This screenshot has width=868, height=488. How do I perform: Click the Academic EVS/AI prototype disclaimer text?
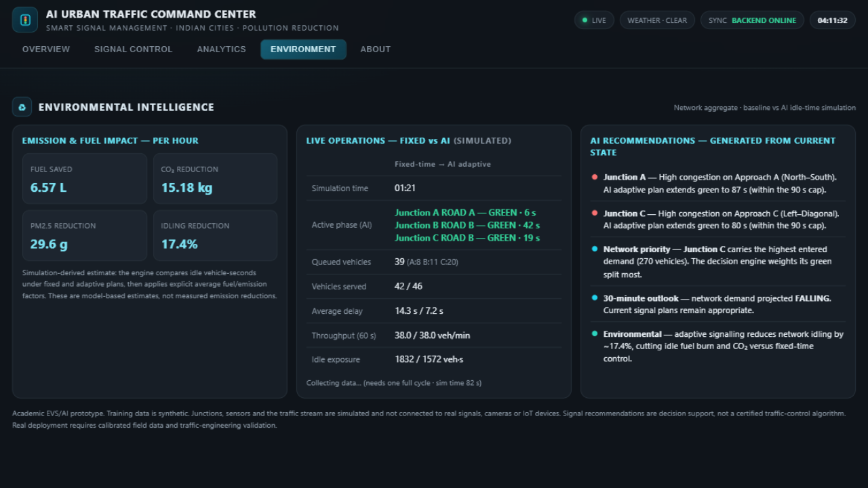point(429,419)
